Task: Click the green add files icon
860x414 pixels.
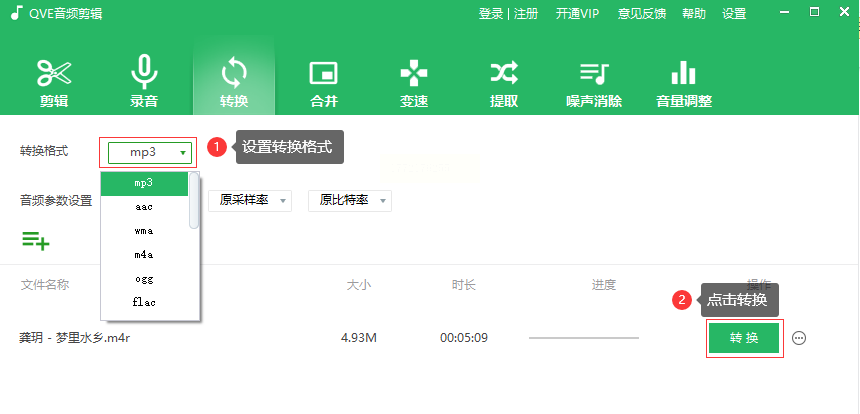Action: pos(36,241)
